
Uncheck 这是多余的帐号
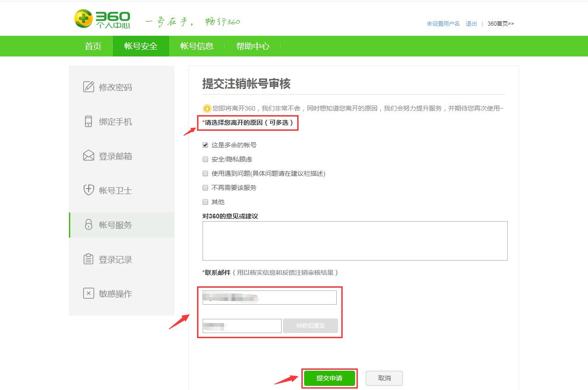click(x=204, y=145)
